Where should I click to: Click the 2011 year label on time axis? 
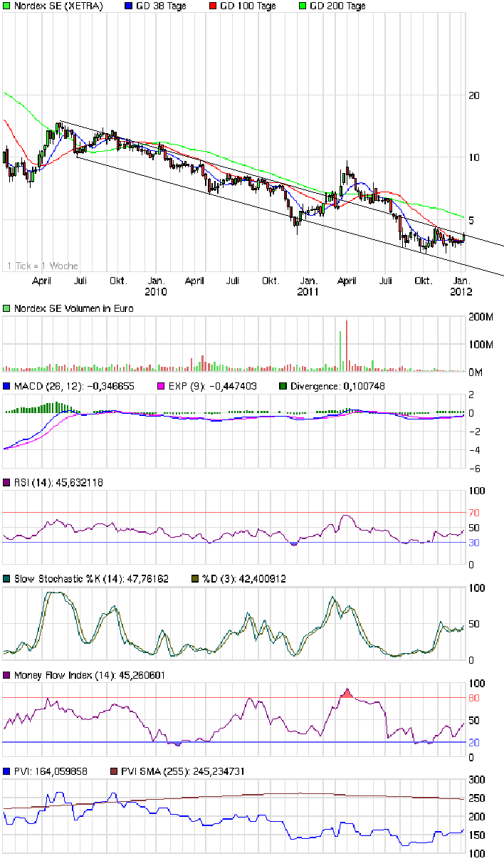(308, 291)
